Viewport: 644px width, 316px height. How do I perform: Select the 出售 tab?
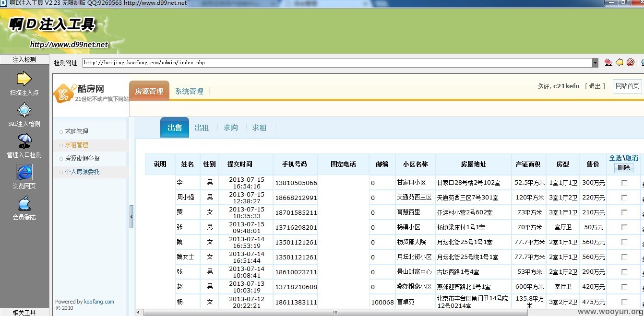point(175,128)
